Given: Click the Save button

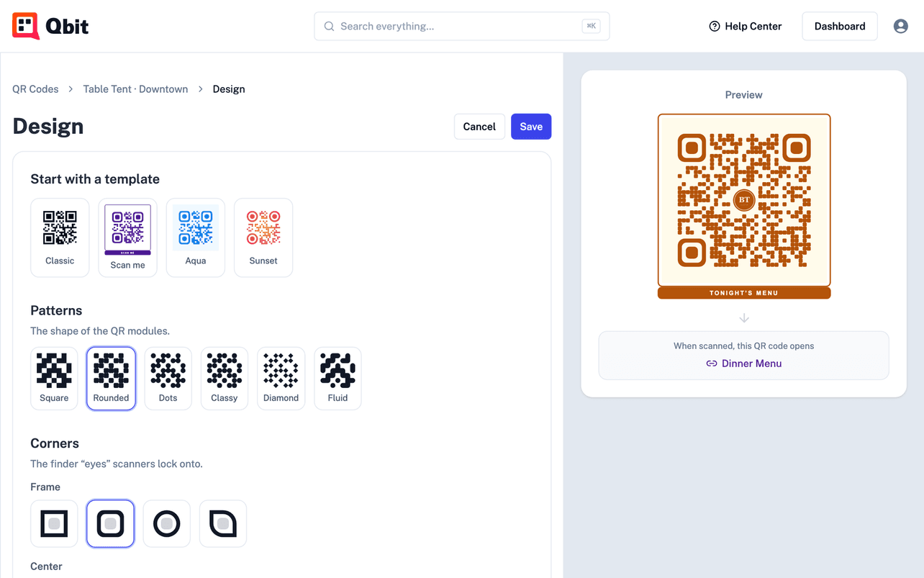Looking at the screenshot, I should tap(531, 127).
